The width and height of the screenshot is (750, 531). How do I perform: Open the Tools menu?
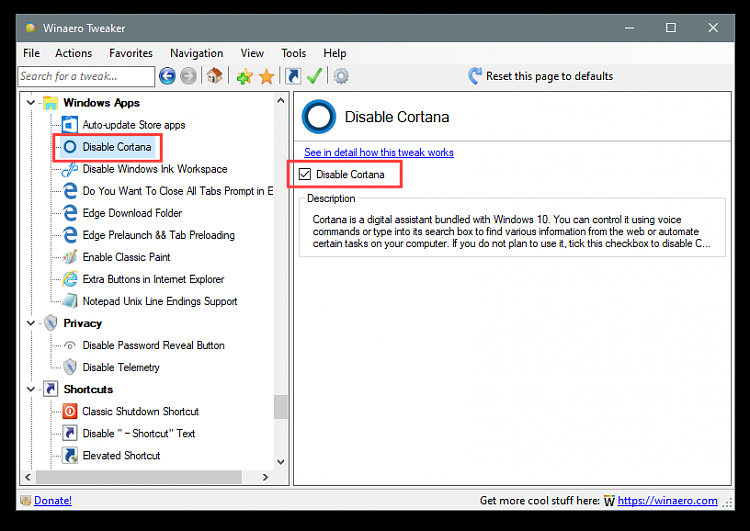pyautogui.click(x=293, y=53)
